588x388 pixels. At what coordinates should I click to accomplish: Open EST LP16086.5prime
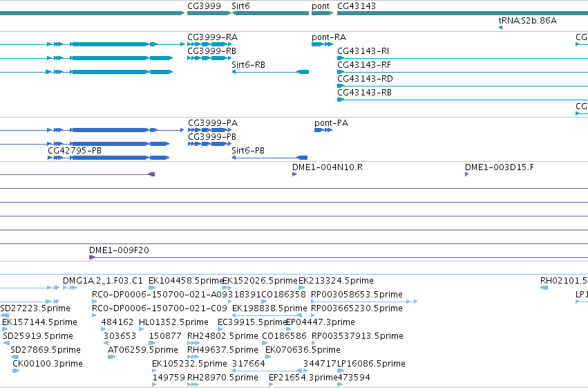371,364
